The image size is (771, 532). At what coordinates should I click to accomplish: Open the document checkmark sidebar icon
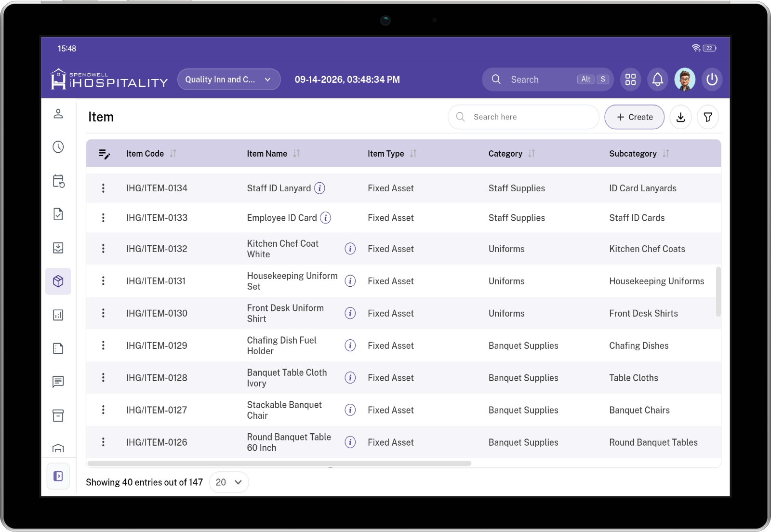click(x=58, y=214)
